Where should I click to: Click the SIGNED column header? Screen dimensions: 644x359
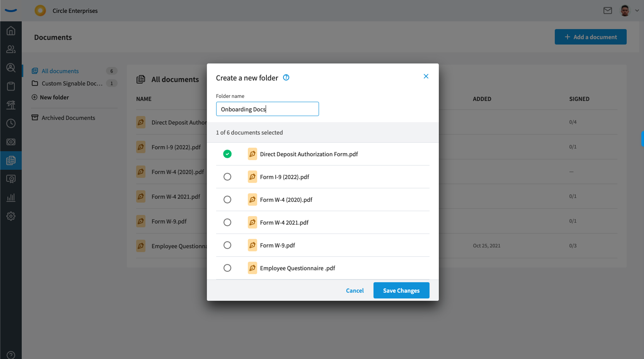(579, 99)
